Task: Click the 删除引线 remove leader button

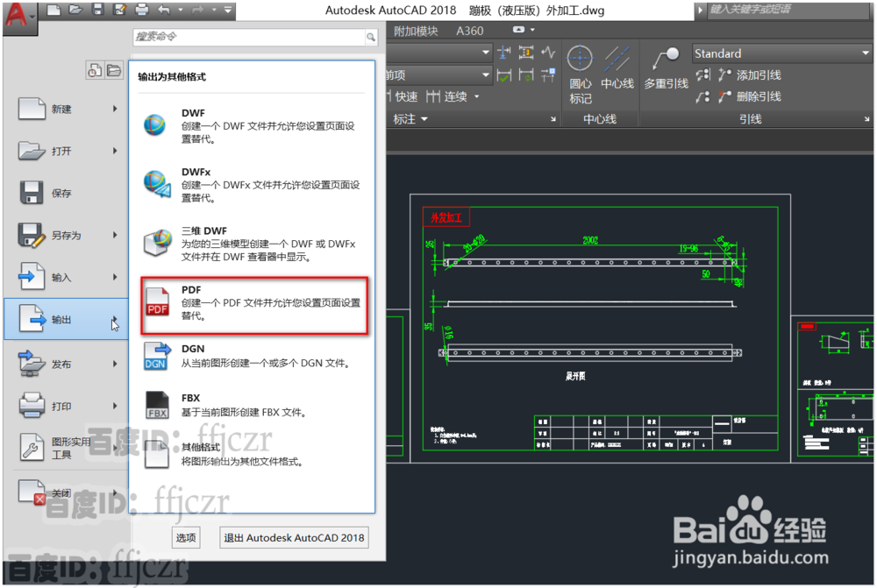Action: 750,96
